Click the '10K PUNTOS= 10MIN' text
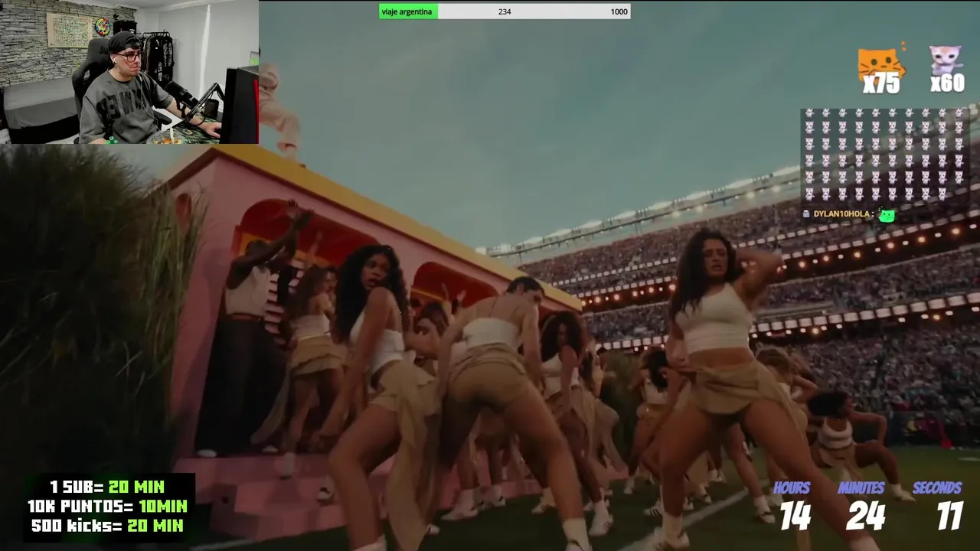 point(107,507)
